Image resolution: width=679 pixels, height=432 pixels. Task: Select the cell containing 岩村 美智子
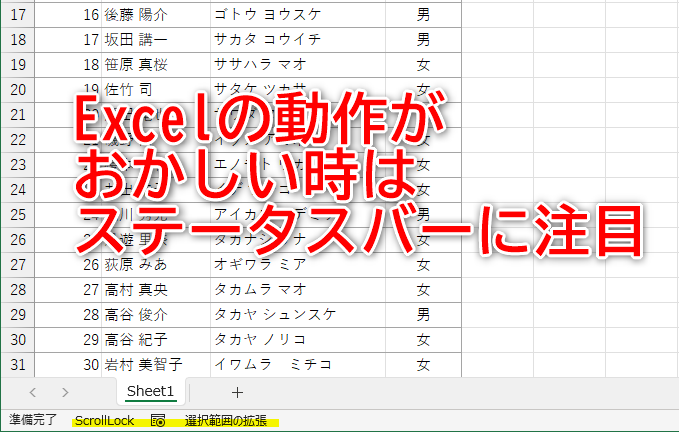(x=146, y=364)
